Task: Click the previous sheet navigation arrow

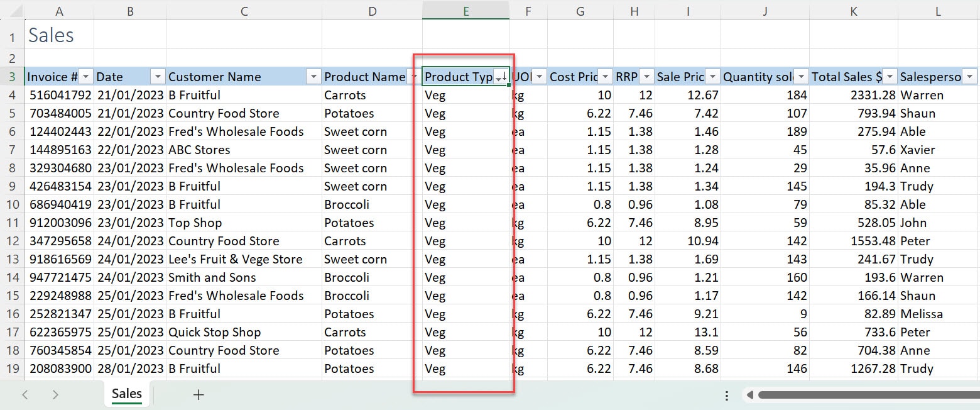Action: point(25,394)
